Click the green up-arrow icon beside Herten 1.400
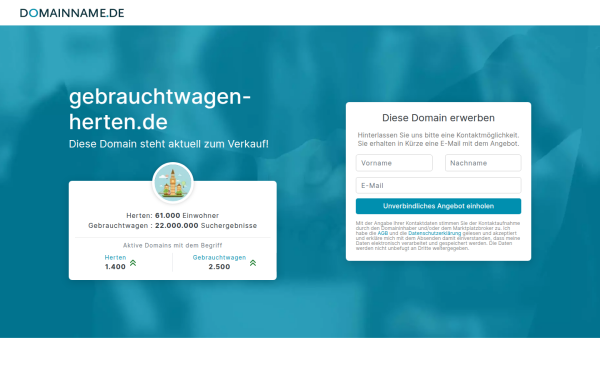Viewport: 600px width, 375px height. [133, 263]
